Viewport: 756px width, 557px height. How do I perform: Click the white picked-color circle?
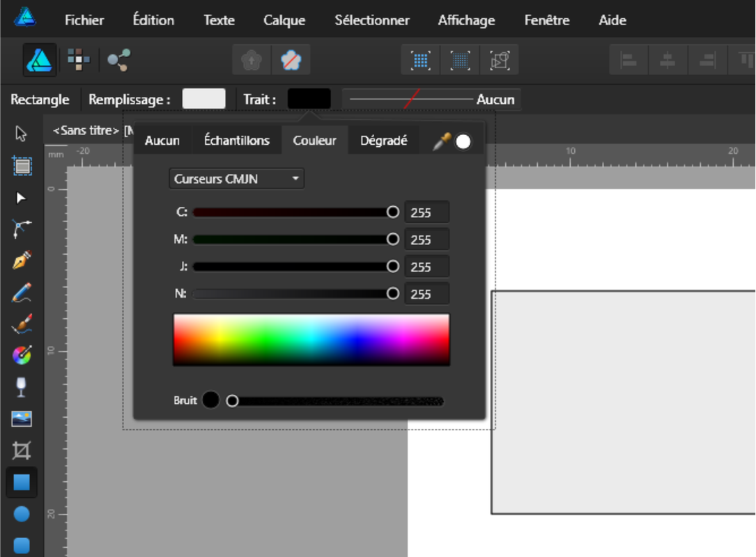463,141
